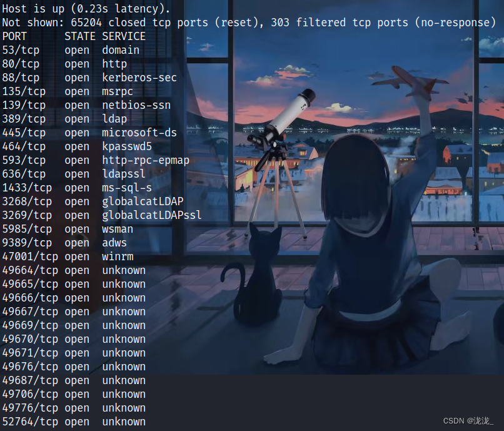504x431 pixels.
Task: Click the SERVICE column header
Action: [x=124, y=36]
